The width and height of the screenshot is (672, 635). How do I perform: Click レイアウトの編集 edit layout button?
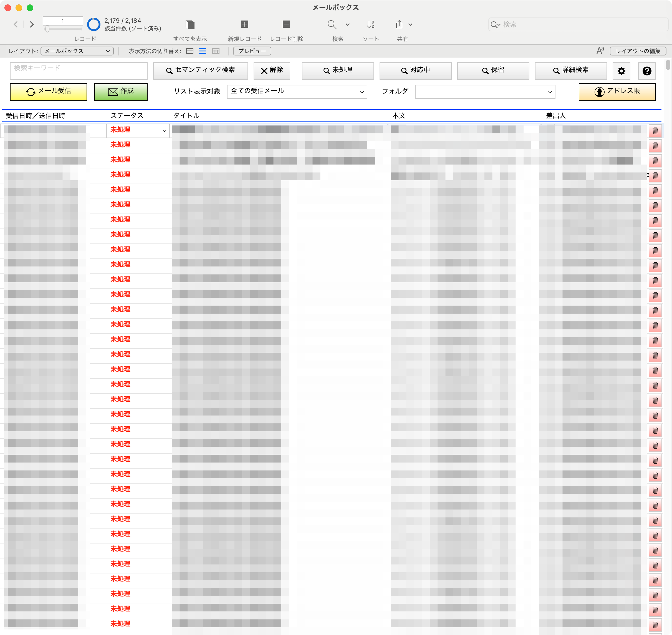pyautogui.click(x=638, y=51)
